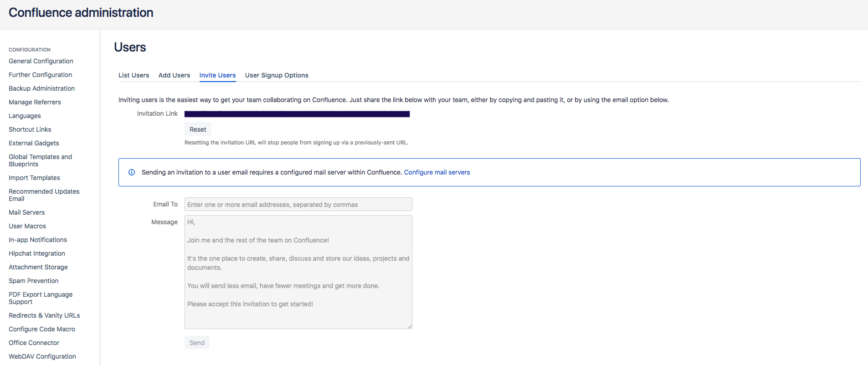Open User Signup Options tab
The height and width of the screenshot is (366, 868).
(x=277, y=75)
